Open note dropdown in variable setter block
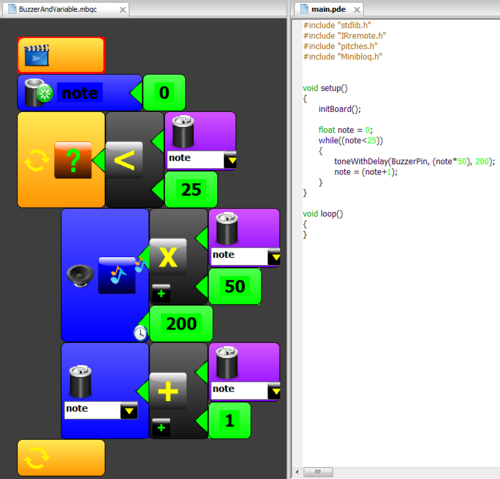 129,411
